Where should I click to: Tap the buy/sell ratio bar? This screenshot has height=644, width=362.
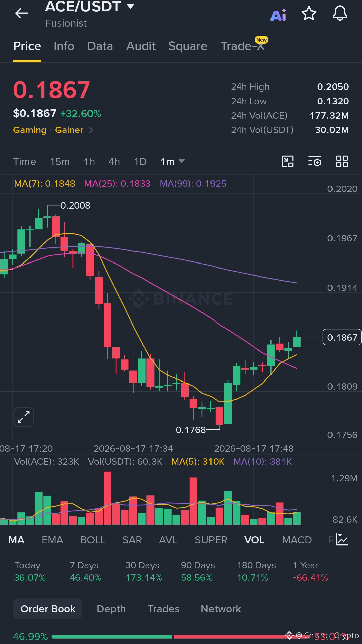coord(181,636)
